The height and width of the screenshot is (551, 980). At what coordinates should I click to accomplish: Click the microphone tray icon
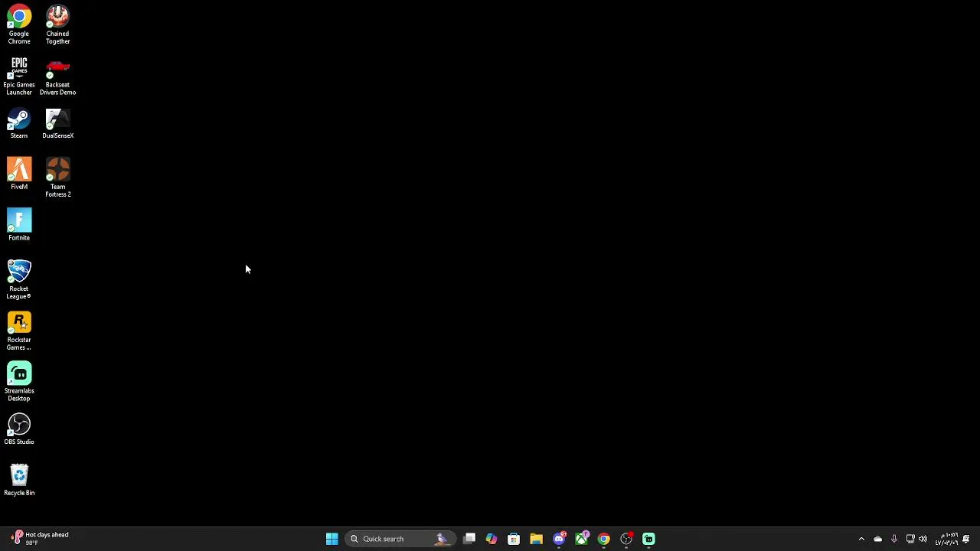point(893,539)
